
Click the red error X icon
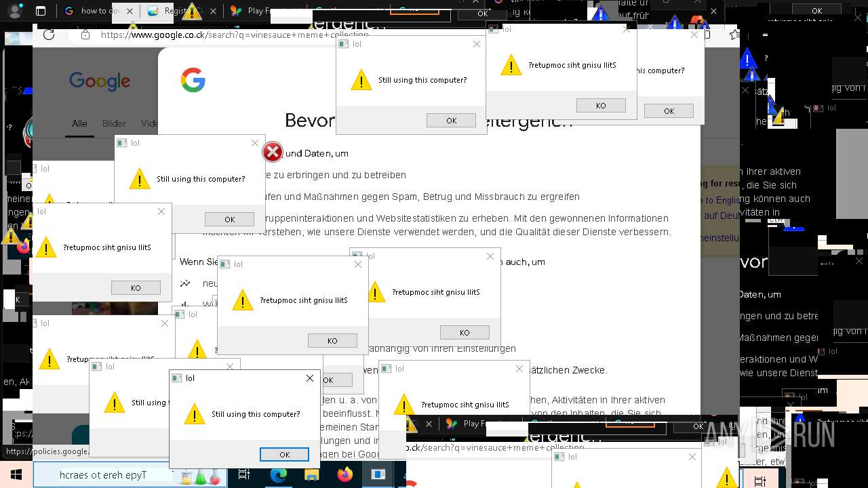coord(273,152)
